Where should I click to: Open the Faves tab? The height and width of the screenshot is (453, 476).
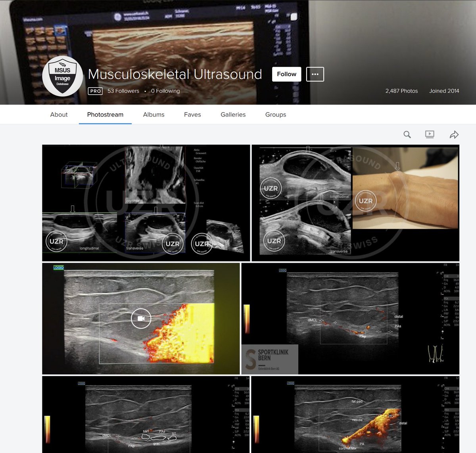click(x=192, y=115)
